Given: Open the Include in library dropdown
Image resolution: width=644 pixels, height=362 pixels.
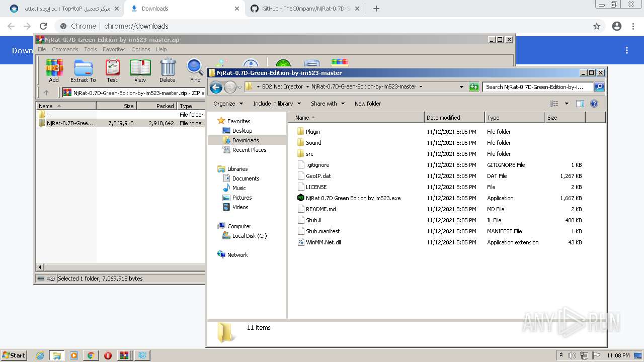Looking at the screenshot, I should (x=277, y=104).
